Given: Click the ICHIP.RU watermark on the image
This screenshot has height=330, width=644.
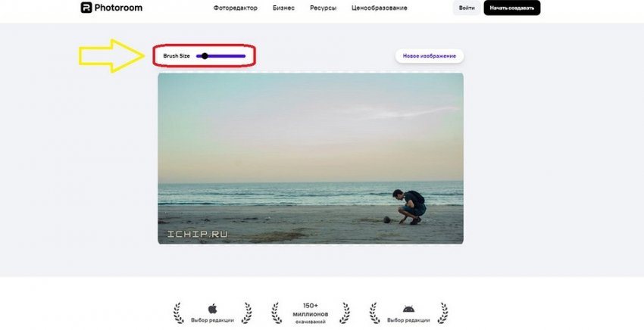Looking at the screenshot, I should click(193, 234).
